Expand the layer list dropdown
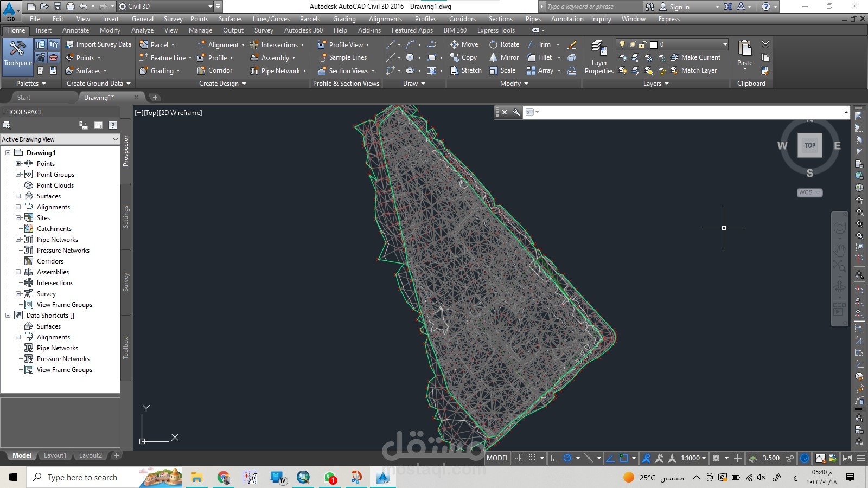868x488 pixels. [x=725, y=44]
